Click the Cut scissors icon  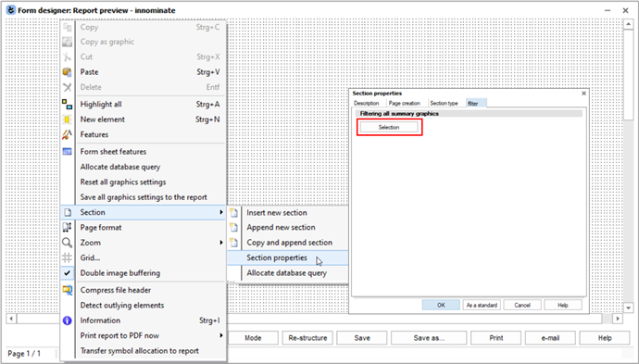click(68, 56)
